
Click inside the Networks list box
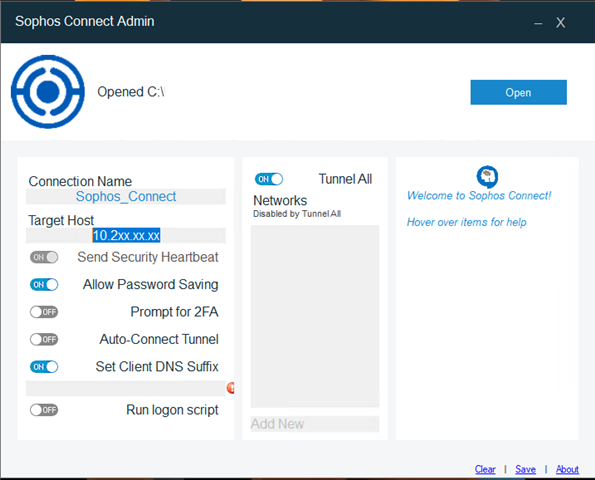(315, 316)
